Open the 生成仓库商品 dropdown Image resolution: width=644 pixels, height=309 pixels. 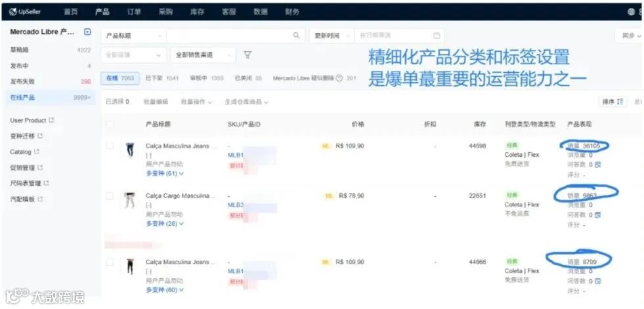pyautogui.click(x=246, y=102)
